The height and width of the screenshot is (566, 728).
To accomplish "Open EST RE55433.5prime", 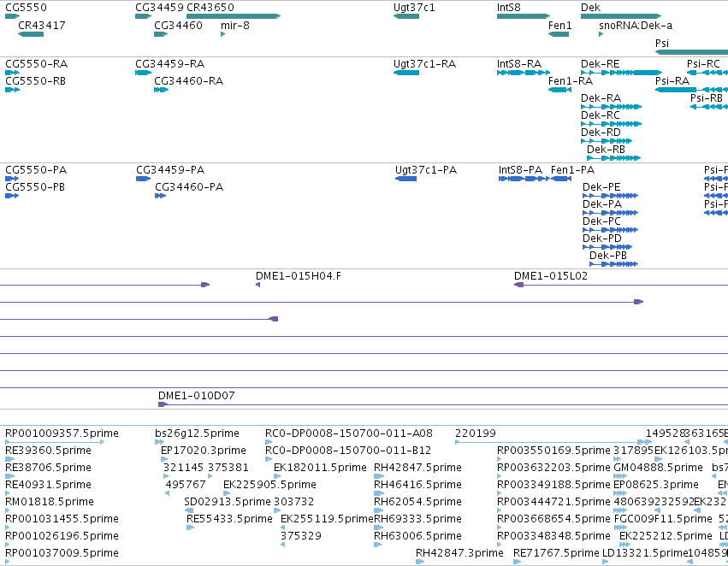I will pyautogui.click(x=191, y=528).
